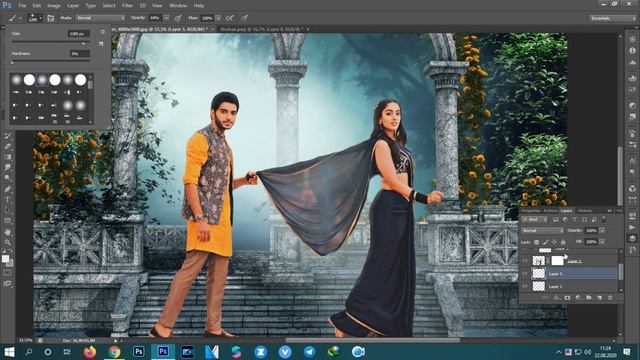Switch to the second document tab
This screenshot has width=640, height=360.
pos(263,29)
